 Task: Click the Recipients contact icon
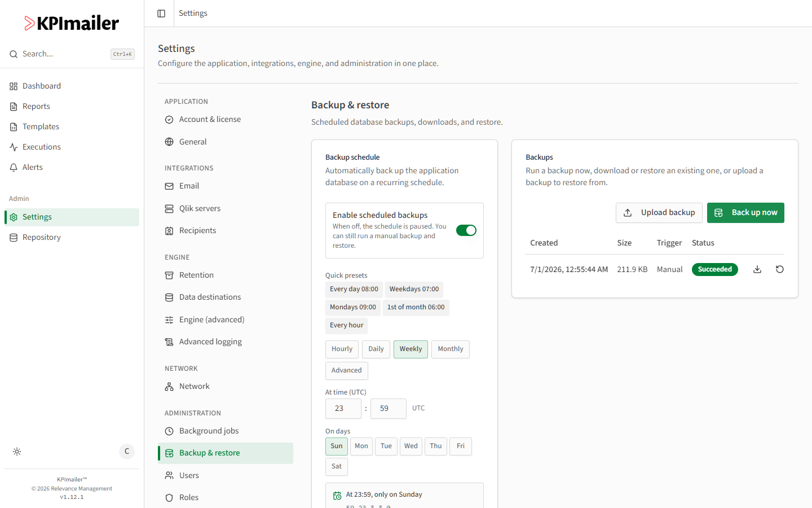pyautogui.click(x=169, y=231)
